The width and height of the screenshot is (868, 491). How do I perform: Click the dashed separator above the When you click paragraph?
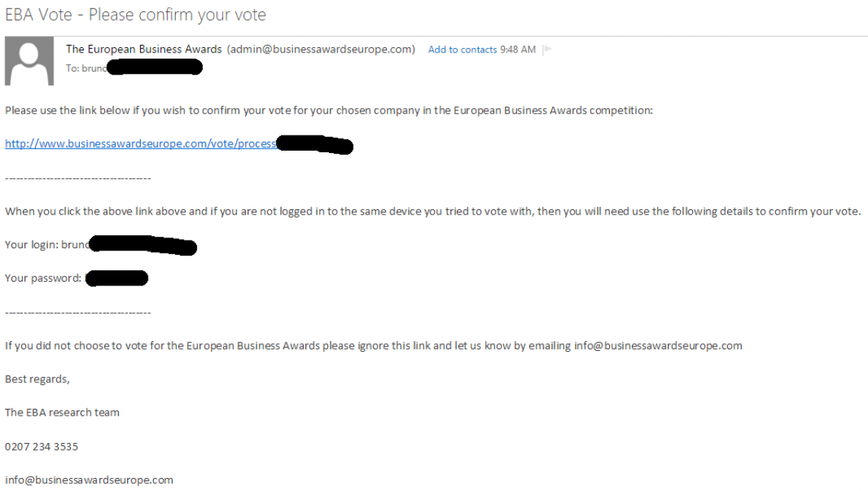coord(78,178)
